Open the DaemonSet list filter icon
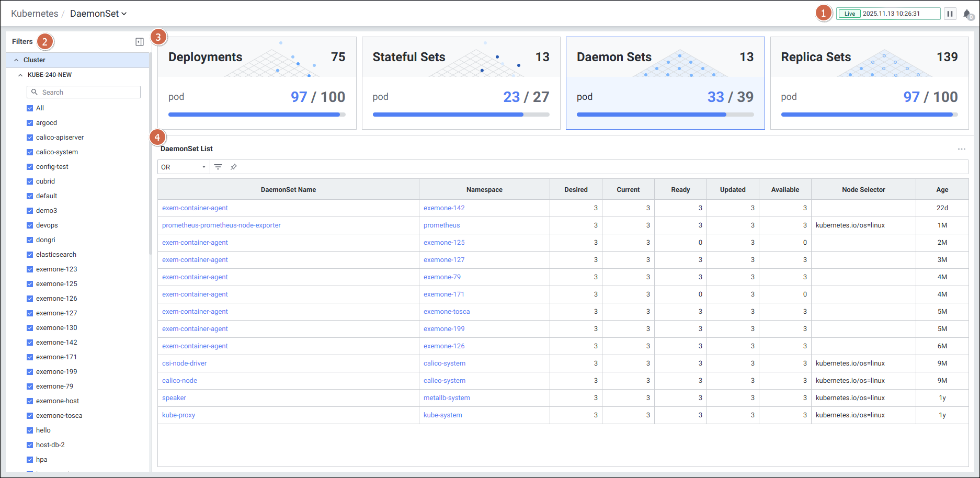The width and height of the screenshot is (980, 478). click(218, 167)
